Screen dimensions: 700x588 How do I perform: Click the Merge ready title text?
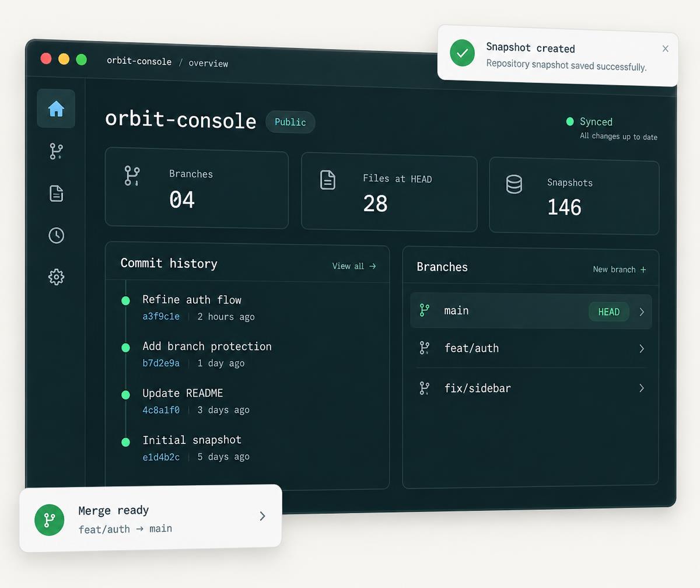coord(114,510)
